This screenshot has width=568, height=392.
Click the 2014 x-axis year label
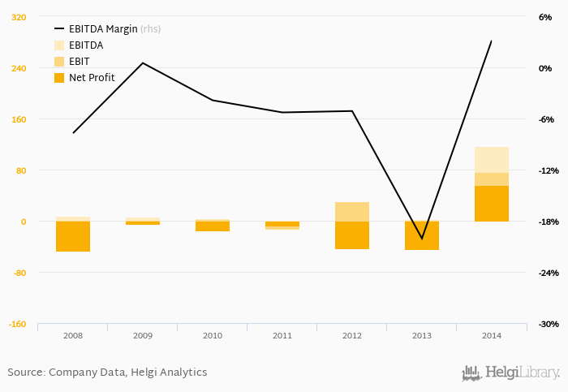(x=492, y=335)
